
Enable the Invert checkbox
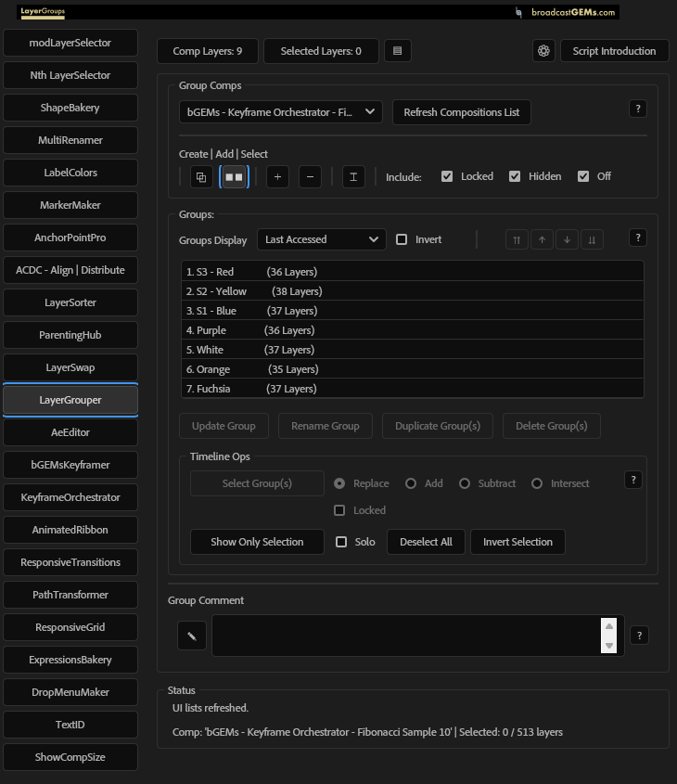(402, 239)
